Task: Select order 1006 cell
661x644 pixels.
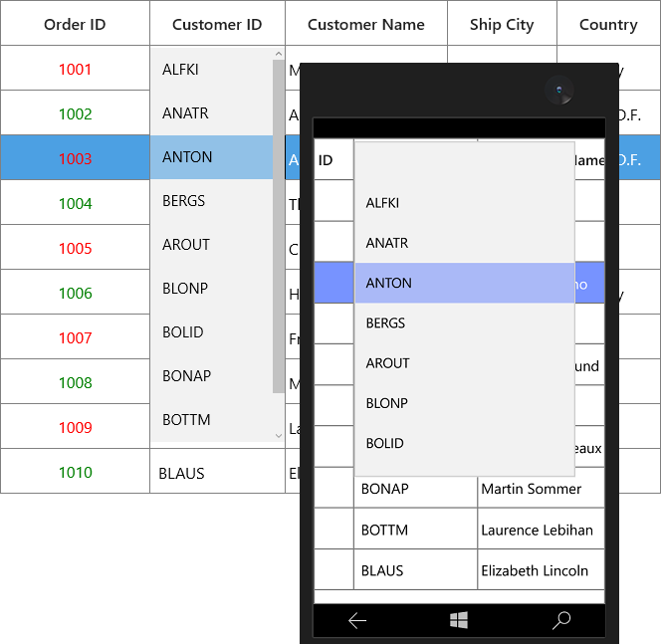Action: pyautogui.click(x=75, y=292)
